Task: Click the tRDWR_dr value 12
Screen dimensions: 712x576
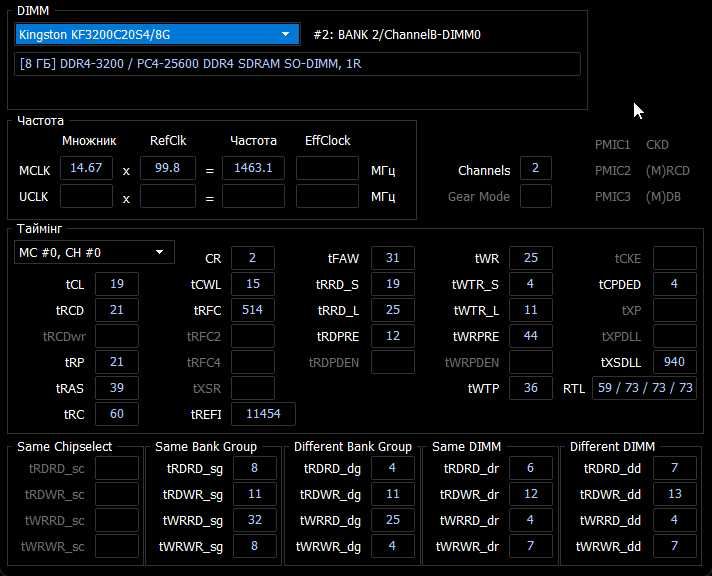Action: 531,494
